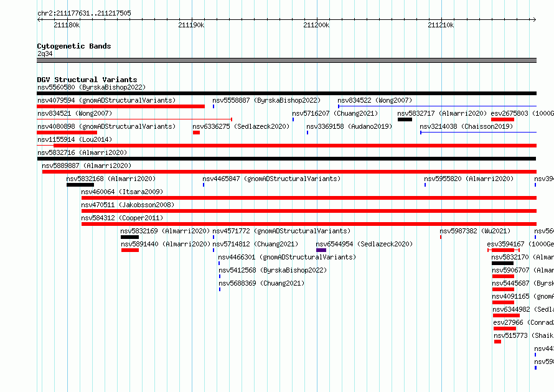This screenshot has width=554, height=392.
Task: Click the gray 2q34 cytogenetic band bar
Action: point(286,60)
